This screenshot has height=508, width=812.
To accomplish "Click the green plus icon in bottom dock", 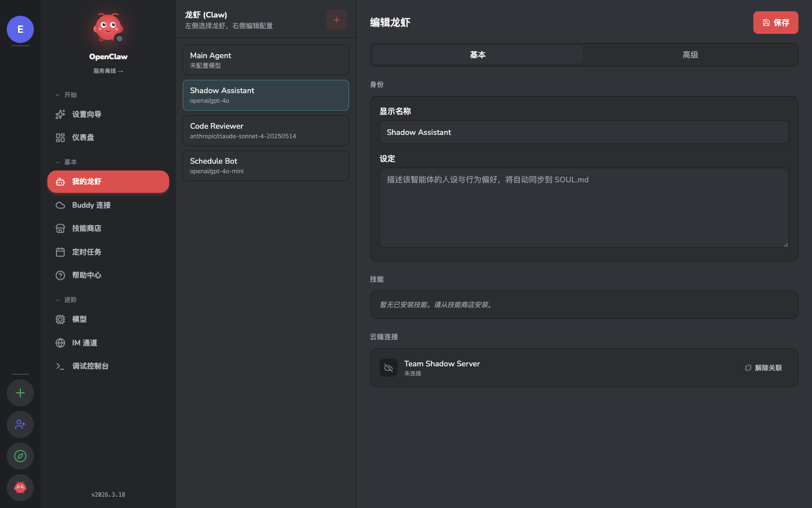I will [x=20, y=393].
